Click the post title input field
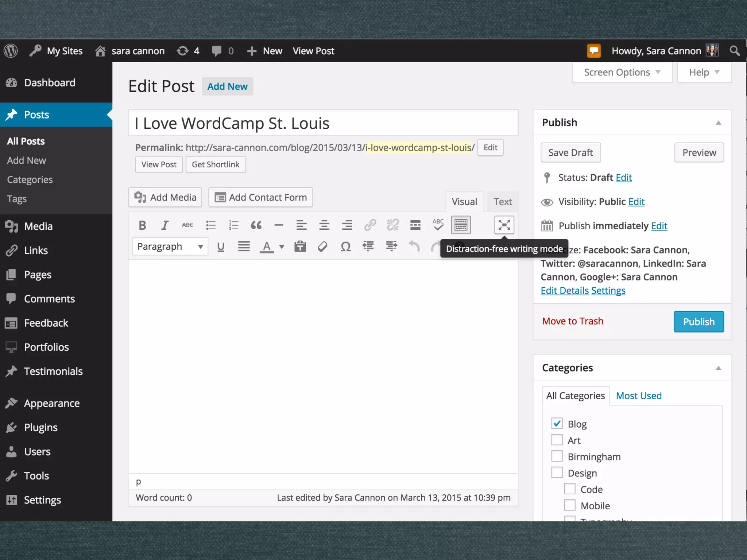The height and width of the screenshot is (560, 747). (323, 123)
